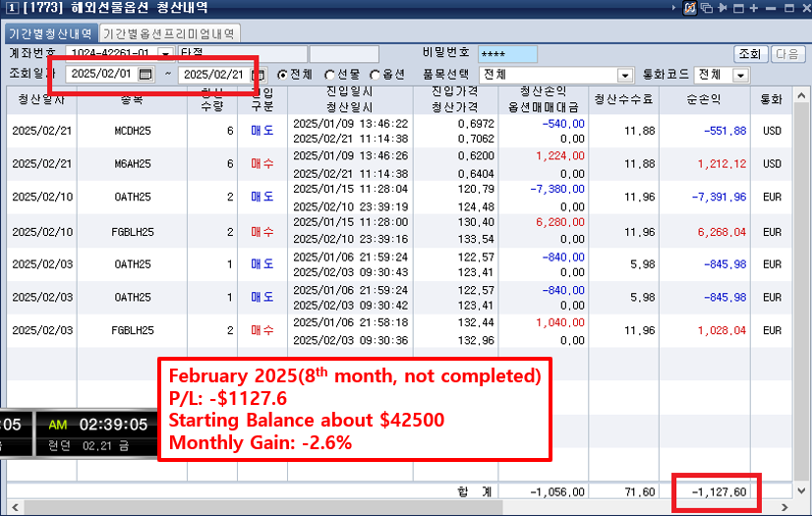Click the horizontal scrollbar at the bottom
Image resolution: width=812 pixels, height=516 pixels.
(393, 508)
